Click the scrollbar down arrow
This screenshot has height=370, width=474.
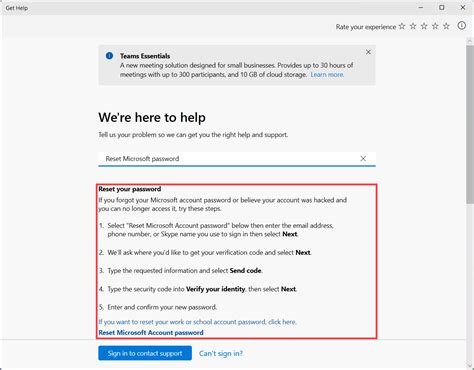tap(470, 366)
